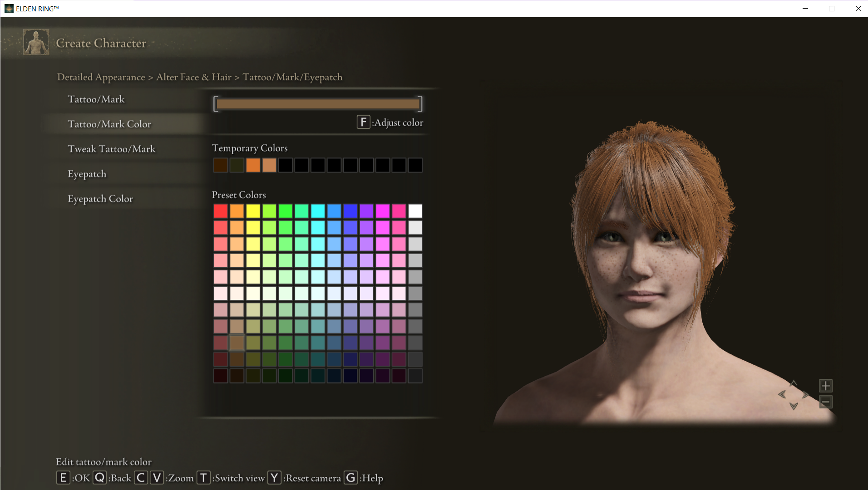Click the Elden Ring window title icon

9,9
